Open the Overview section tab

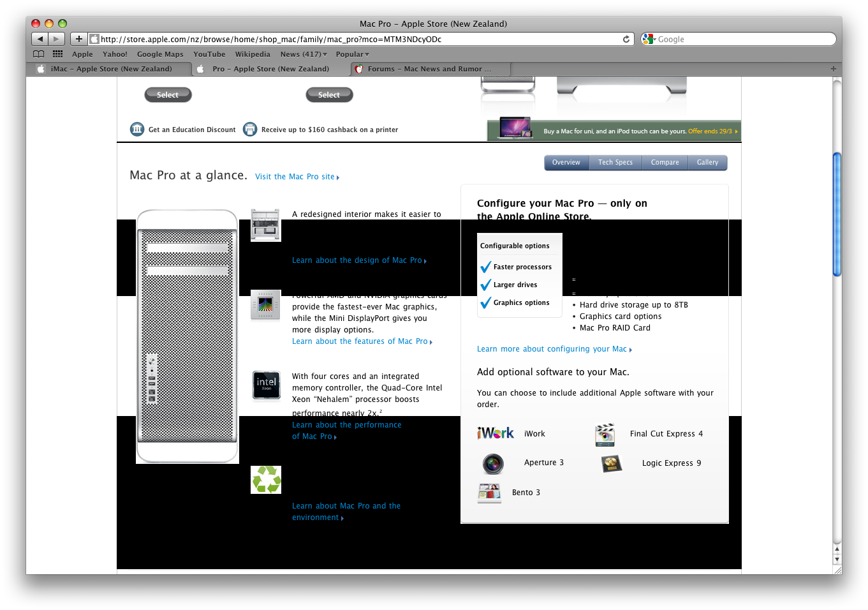566,163
